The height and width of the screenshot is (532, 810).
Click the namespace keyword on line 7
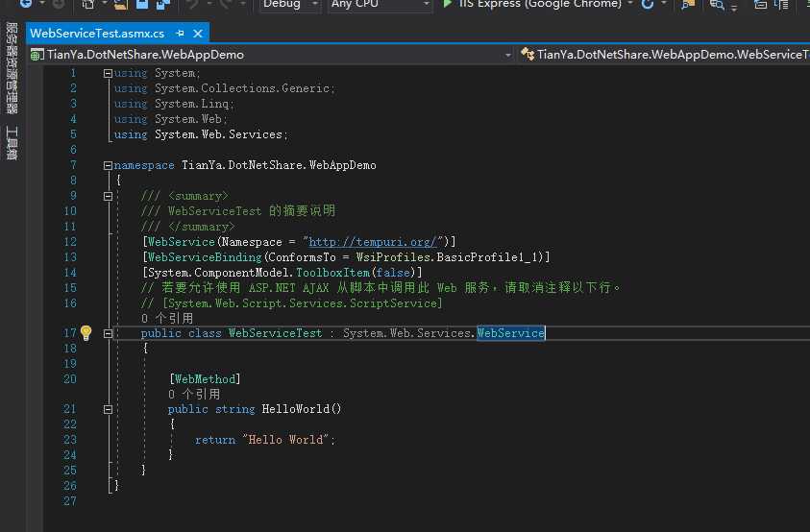click(144, 165)
